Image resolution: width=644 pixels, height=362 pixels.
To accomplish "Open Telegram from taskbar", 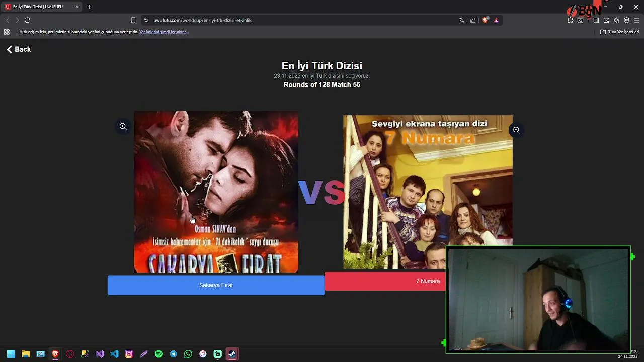I will click(173, 354).
